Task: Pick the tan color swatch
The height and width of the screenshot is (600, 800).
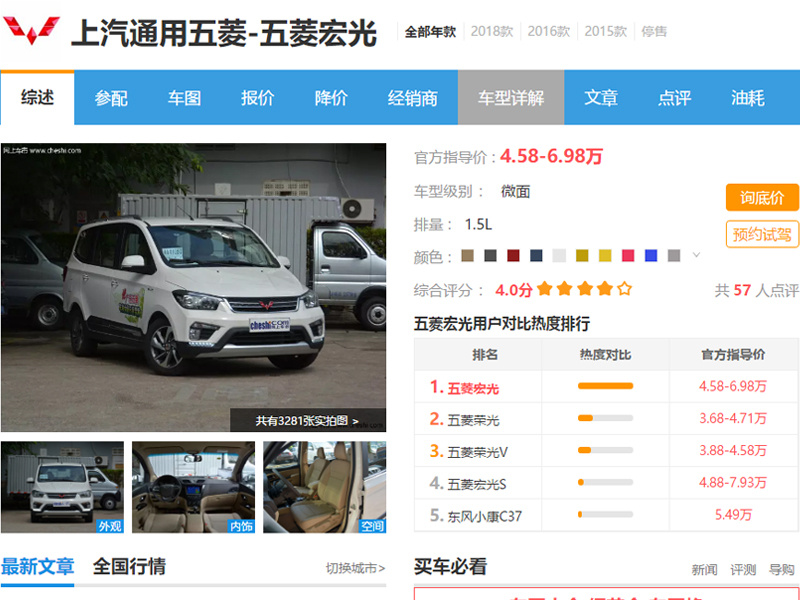Action: 467,255
